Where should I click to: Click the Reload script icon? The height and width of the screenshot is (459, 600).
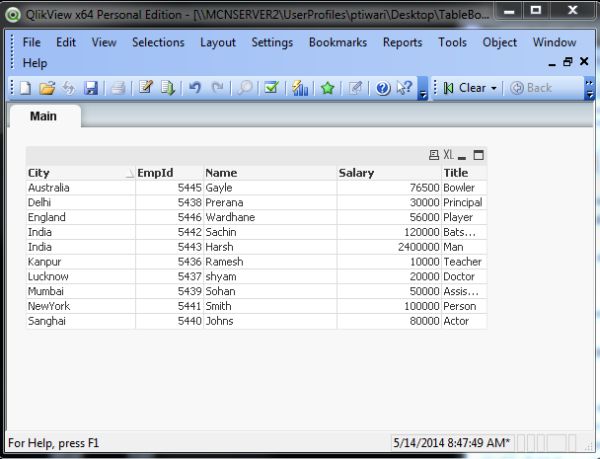coord(168,88)
